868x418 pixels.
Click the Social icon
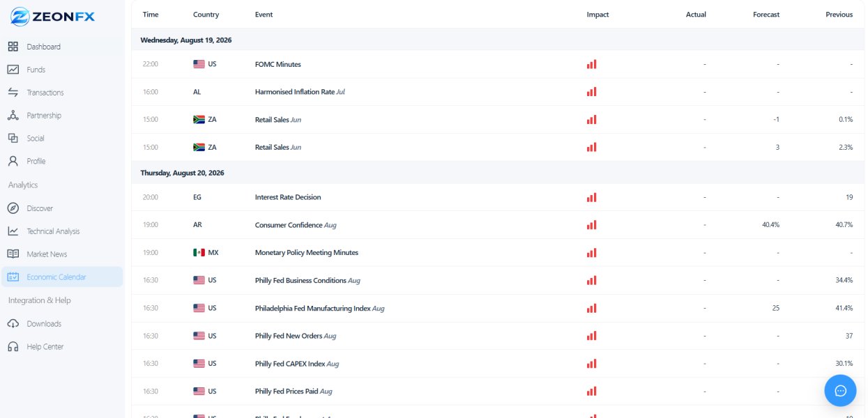(13, 138)
